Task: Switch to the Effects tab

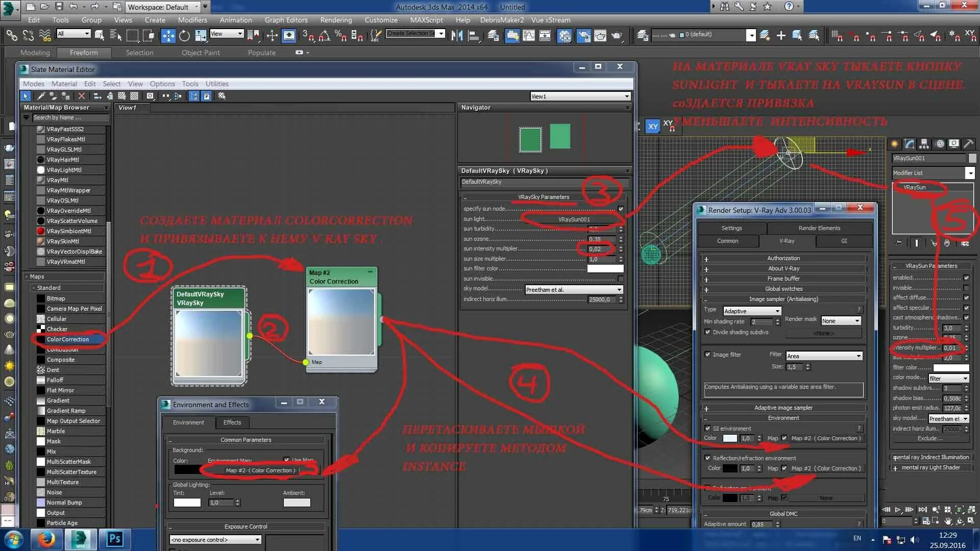Action: pyautogui.click(x=232, y=422)
